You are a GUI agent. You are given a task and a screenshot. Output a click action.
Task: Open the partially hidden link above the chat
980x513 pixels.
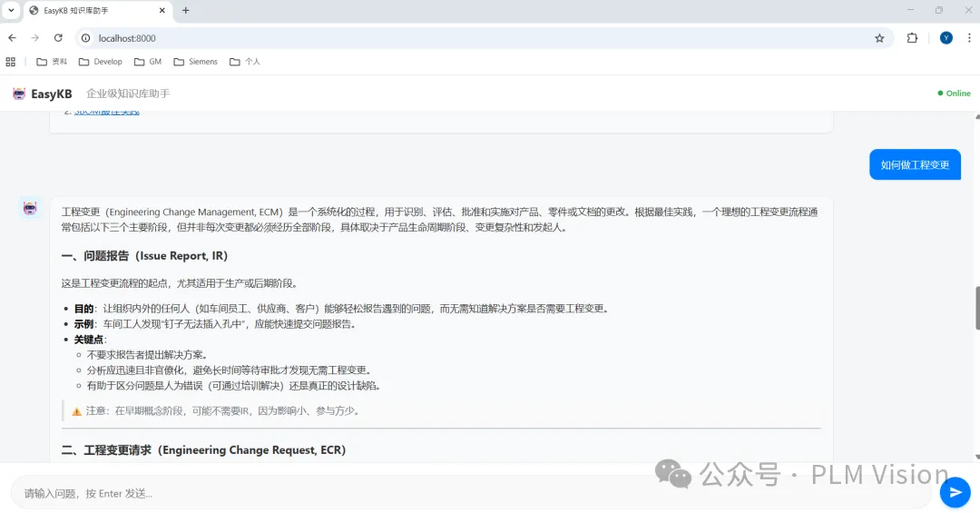coord(107,112)
